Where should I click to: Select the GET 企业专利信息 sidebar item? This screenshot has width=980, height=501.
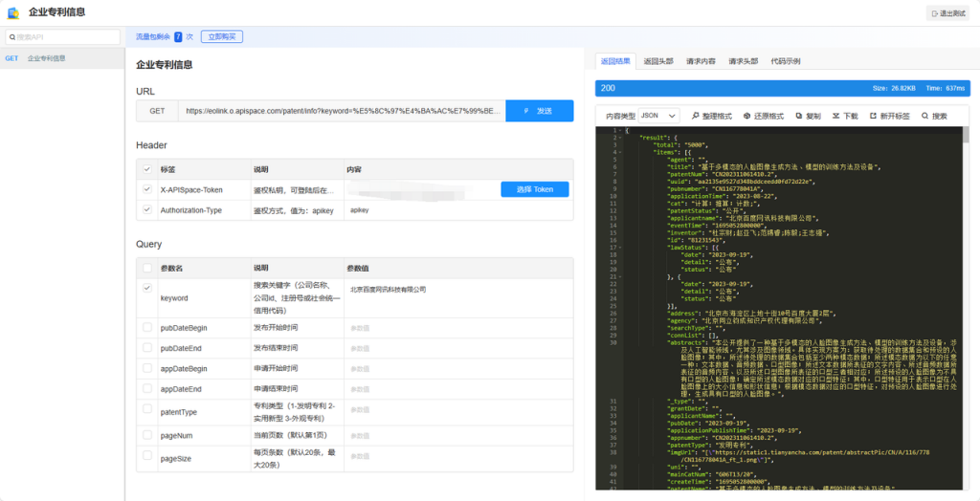(62, 58)
